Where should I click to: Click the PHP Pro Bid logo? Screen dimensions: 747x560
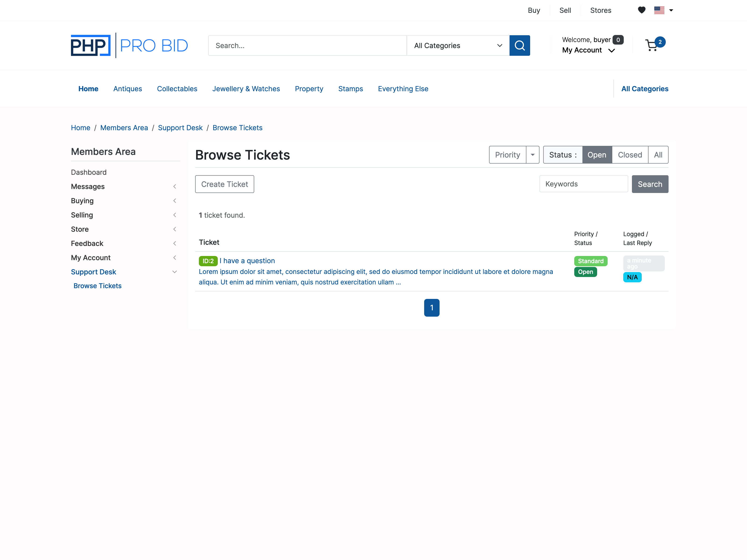click(129, 45)
